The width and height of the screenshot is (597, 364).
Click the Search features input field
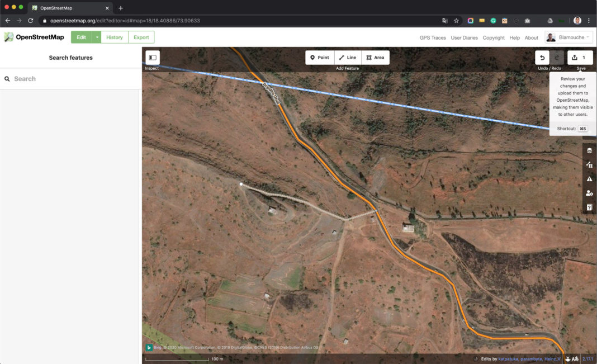[x=70, y=79]
